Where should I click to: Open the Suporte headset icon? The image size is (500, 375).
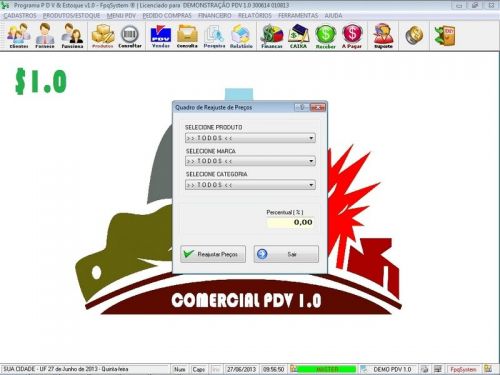pos(383,36)
